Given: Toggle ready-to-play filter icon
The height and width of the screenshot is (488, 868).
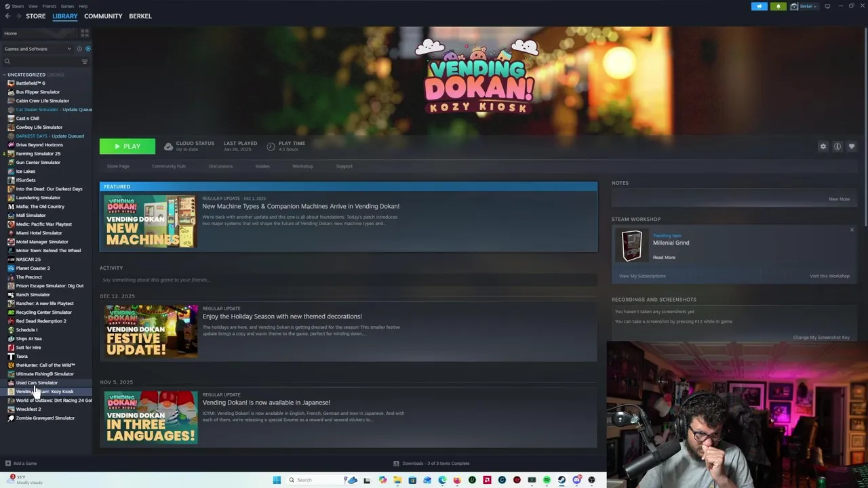Looking at the screenshot, I should 87,49.
